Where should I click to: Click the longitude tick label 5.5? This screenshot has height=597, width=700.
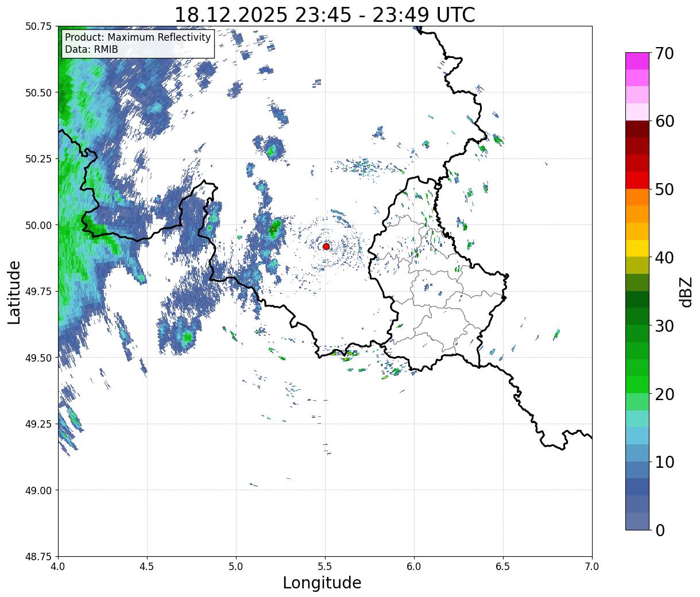click(325, 567)
